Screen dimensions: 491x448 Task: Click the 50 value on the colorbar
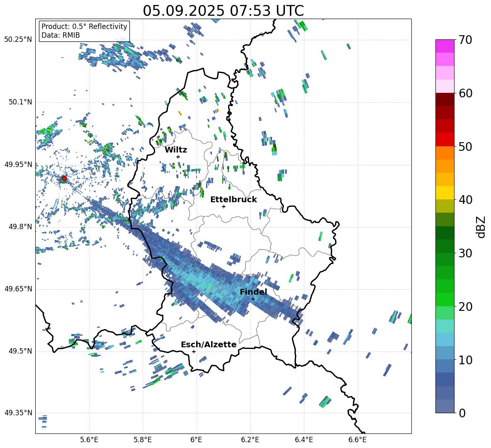point(465,147)
